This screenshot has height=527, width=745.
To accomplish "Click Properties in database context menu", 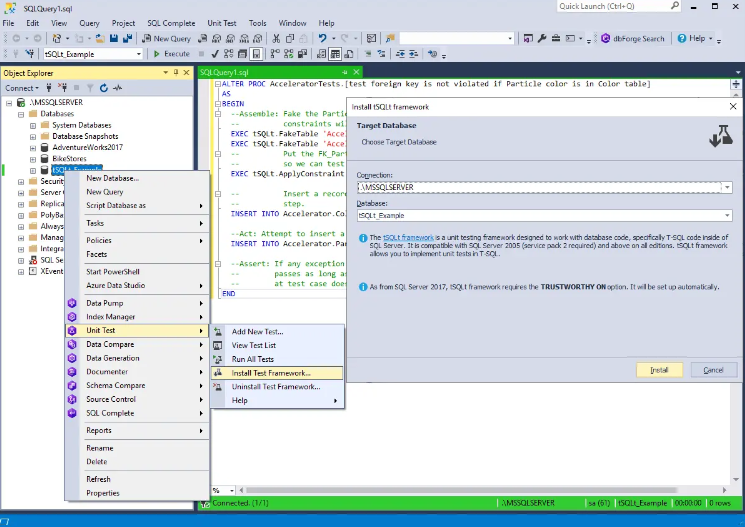I will [x=137, y=493].
